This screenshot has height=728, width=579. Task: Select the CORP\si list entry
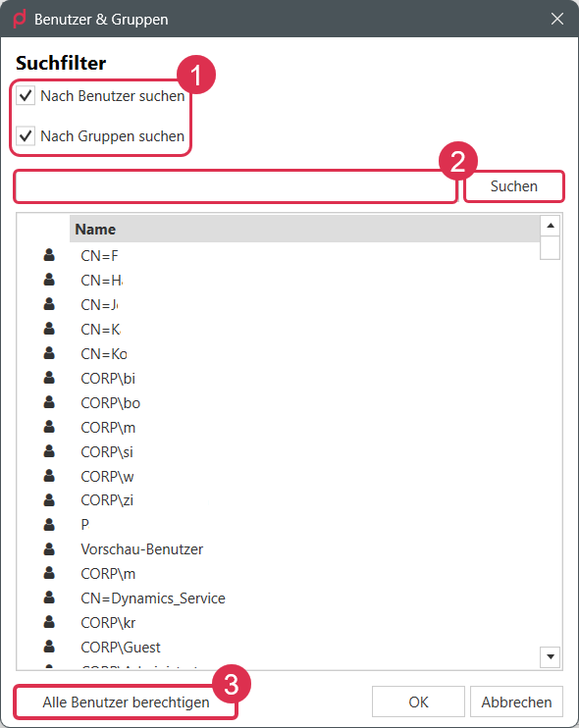pyautogui.click(x=107, y=452)
